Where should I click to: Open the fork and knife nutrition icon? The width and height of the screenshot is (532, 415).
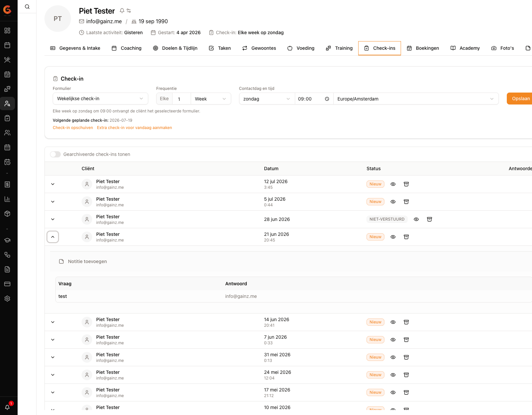[7, 60]
